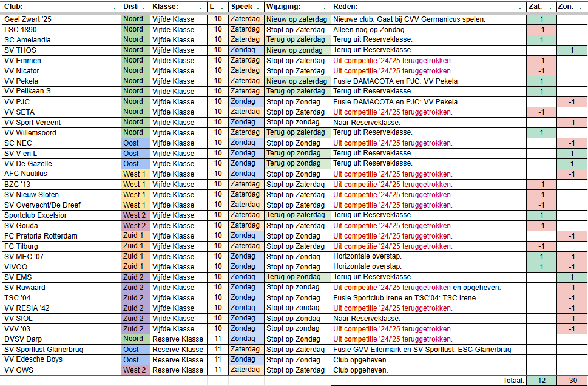Select 'Club opgeheven.' reason for VV GWS
The height and width of the screenshot is (386, 588).
click(x=428, y=370)
